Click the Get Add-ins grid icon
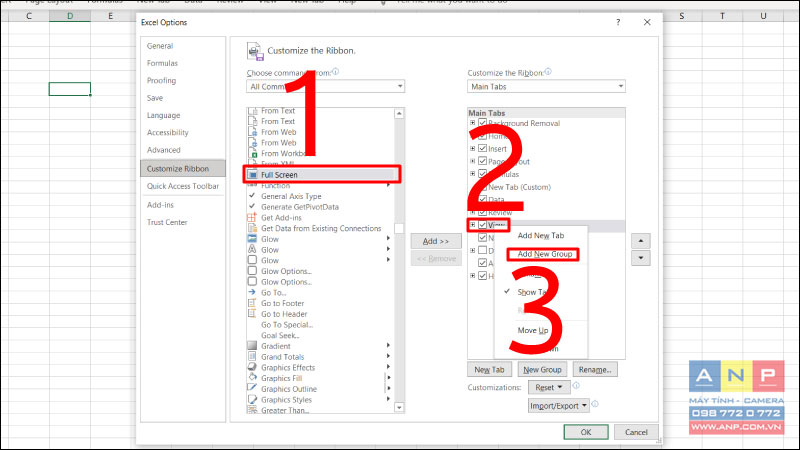 (x=252, y=217)
